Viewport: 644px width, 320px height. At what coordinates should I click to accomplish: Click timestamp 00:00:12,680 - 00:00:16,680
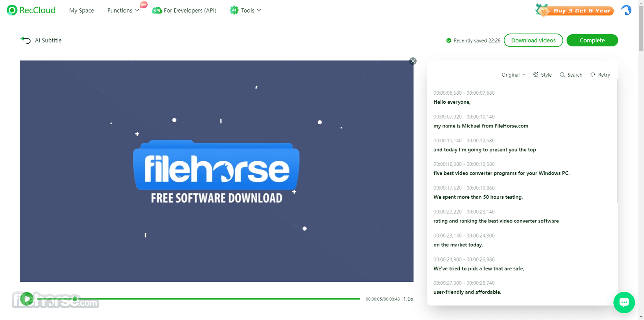point(464,164)
